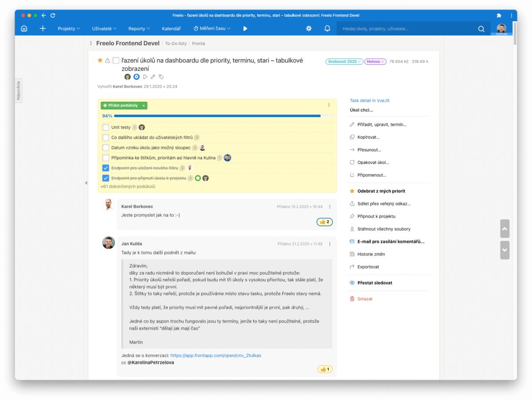The image size is (532, 401).
Task: Open the user profile avatar
Action: (x=501, y=28)
